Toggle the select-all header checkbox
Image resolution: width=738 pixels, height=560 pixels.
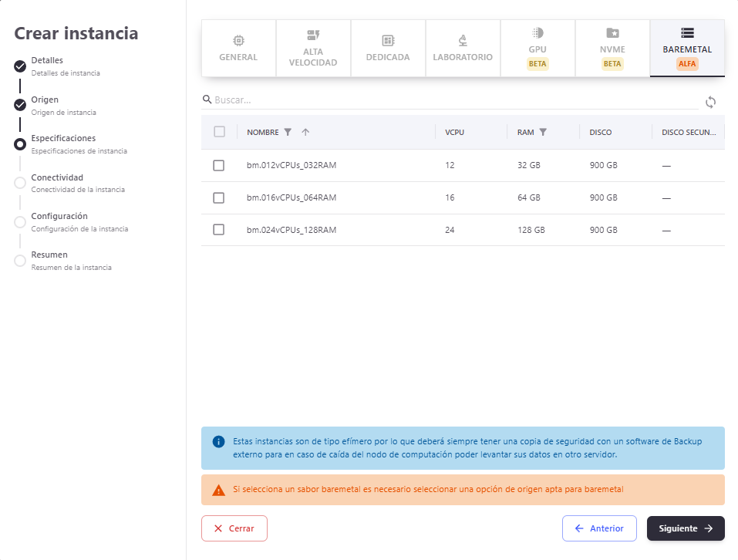[219, 132]
